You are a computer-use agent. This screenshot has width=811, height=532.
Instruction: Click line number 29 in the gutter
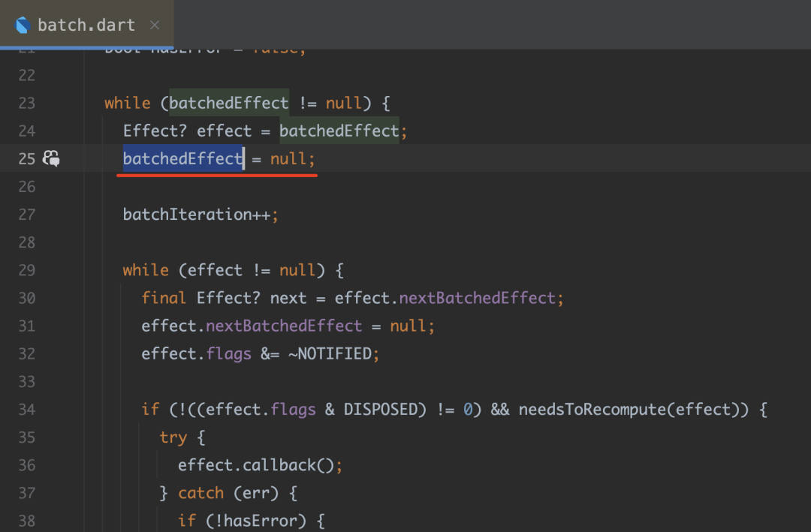[x=26, y=270]
